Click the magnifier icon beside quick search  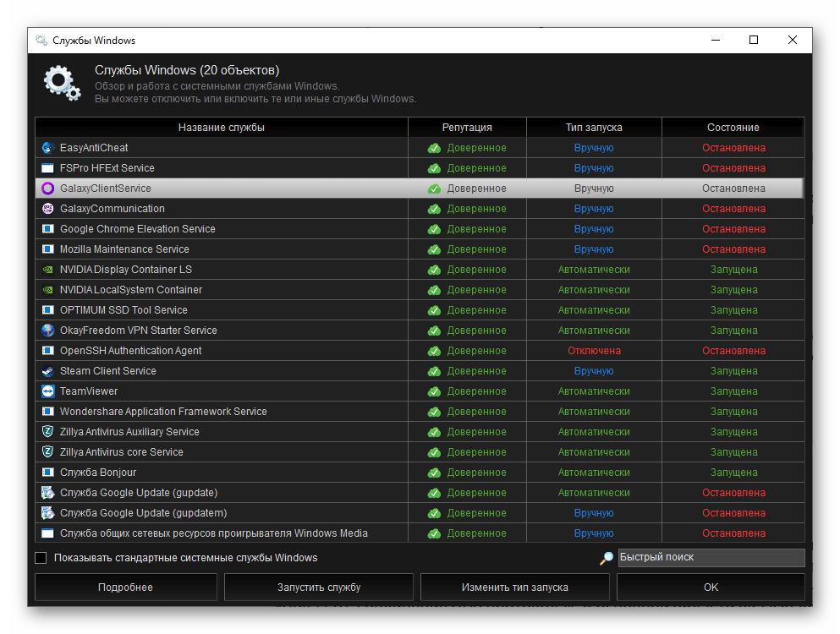(606, 558)
